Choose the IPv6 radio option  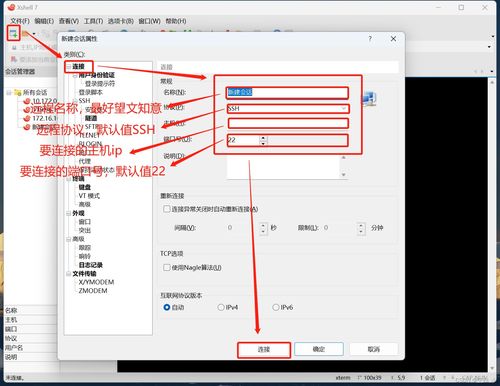(x=276, y=307)
